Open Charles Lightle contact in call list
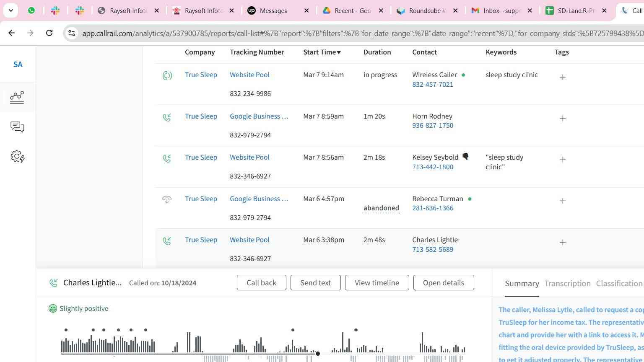Image resolution: width=644 pixels, height=362 pixels. [435, 240]
